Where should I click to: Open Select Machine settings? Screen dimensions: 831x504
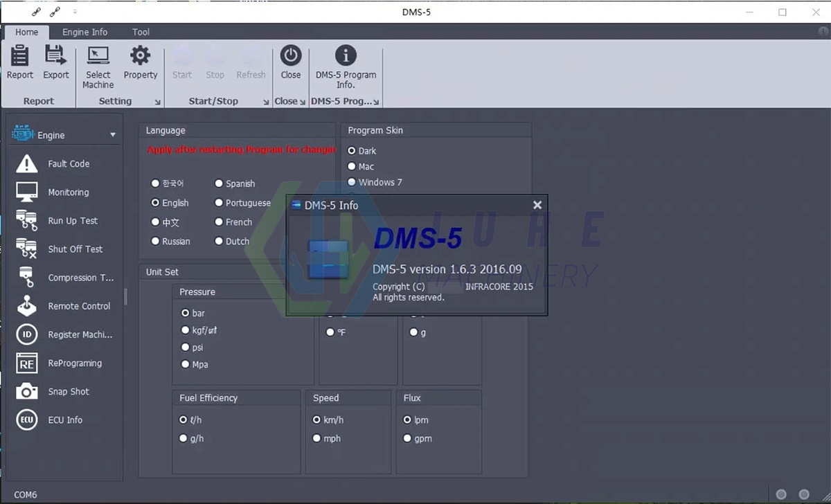pos(97,62)
